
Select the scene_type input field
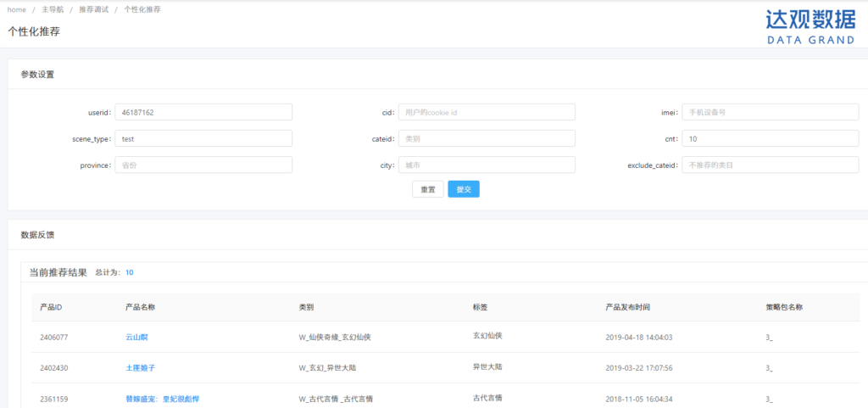point(203,138)
